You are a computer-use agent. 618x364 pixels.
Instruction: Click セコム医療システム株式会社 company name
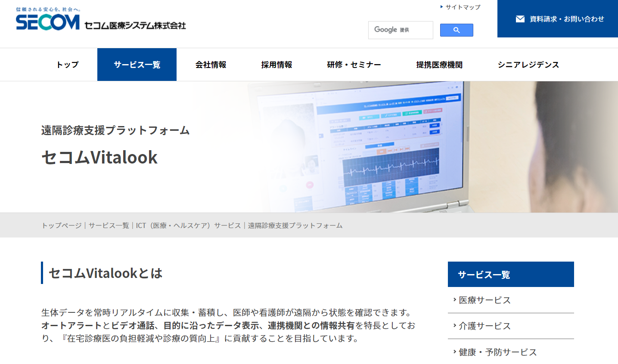click(x=135, y=25)
